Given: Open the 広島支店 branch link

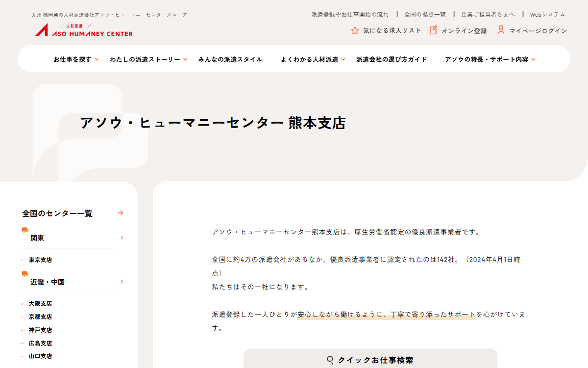Looking at the screenshot, I should click(x=40, y=343).
